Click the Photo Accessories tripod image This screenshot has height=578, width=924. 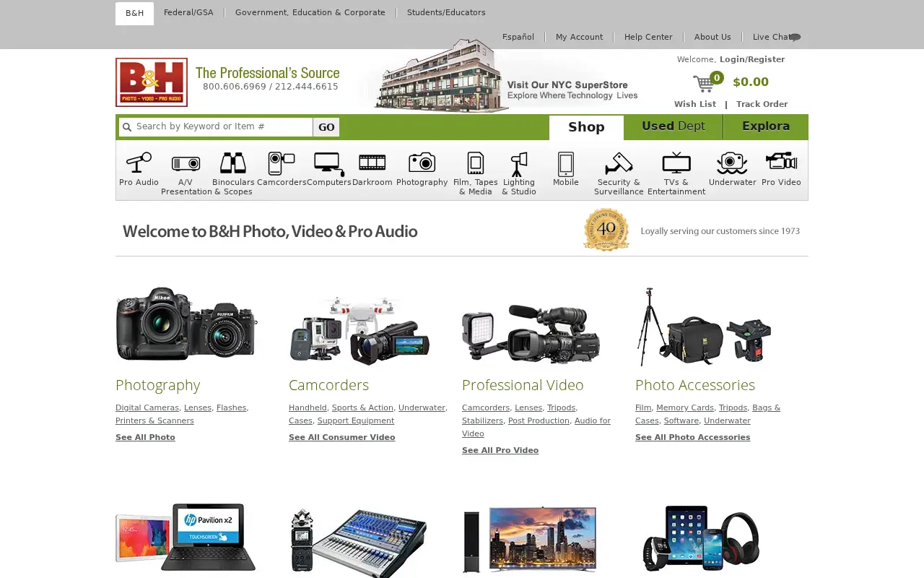(704, 327)
